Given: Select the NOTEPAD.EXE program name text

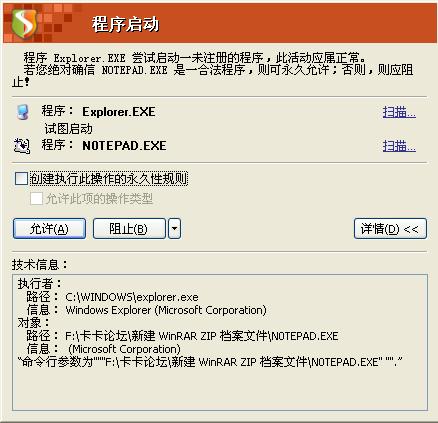Looking at the screenshot, I should (x=124, y=146).
